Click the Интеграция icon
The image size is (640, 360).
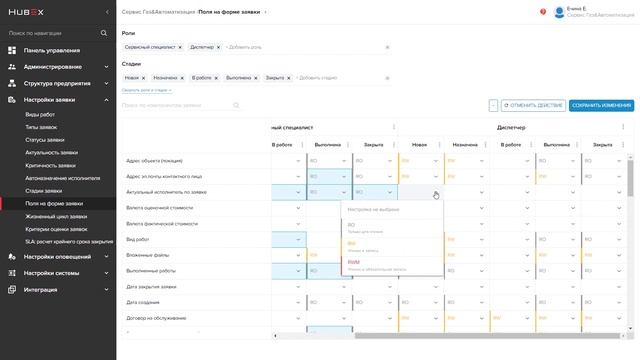coord(12,289)
